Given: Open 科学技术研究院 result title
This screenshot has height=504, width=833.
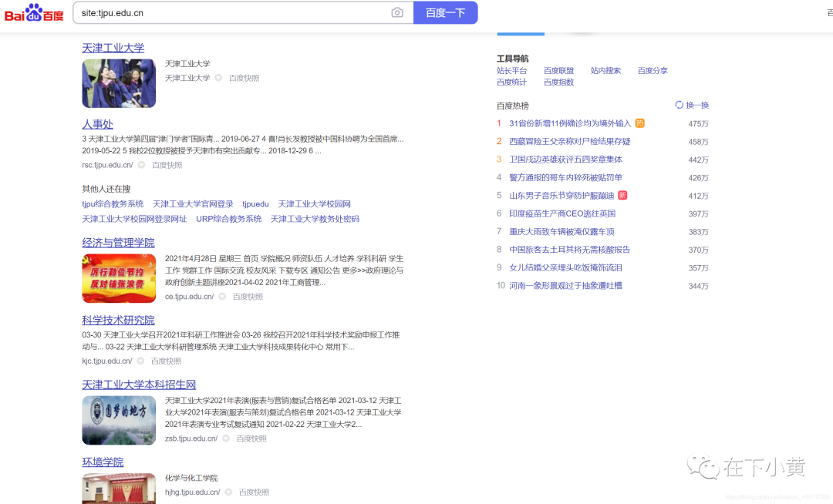Looking at the screenshot, I should pos(119,321).
